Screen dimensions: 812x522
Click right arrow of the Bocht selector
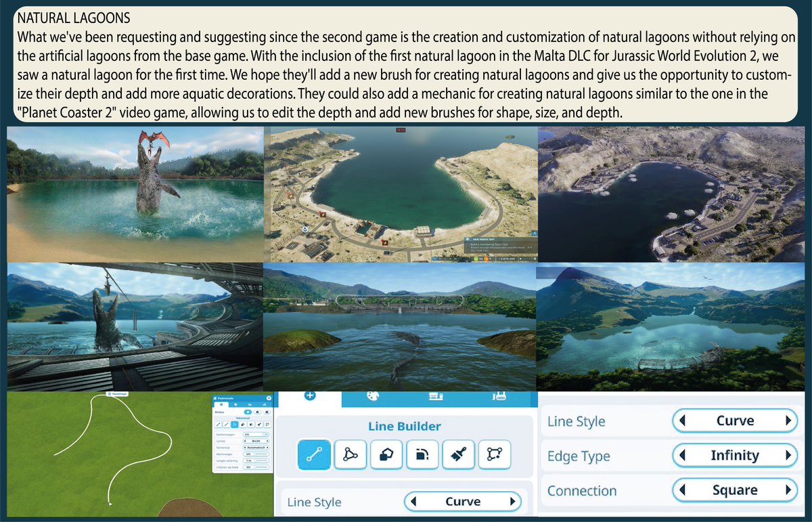(267, 441)
